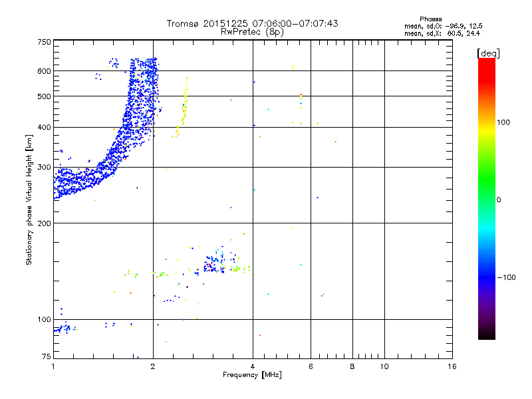Click the y-axis tick label '750'
532x399 pixels.
click(44, 42)
